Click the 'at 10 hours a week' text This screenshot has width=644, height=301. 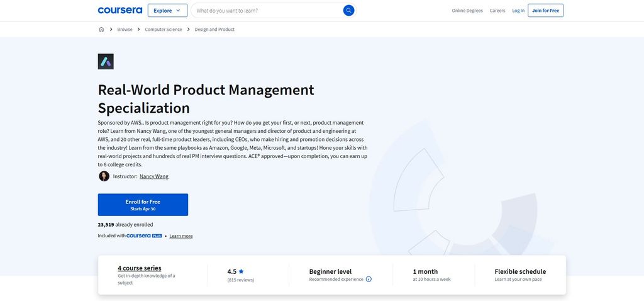click(431, 279)
